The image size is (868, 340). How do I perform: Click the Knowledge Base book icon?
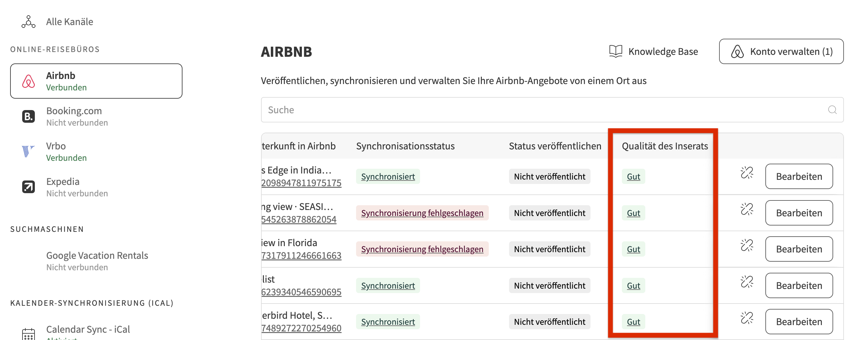point(616,51)
